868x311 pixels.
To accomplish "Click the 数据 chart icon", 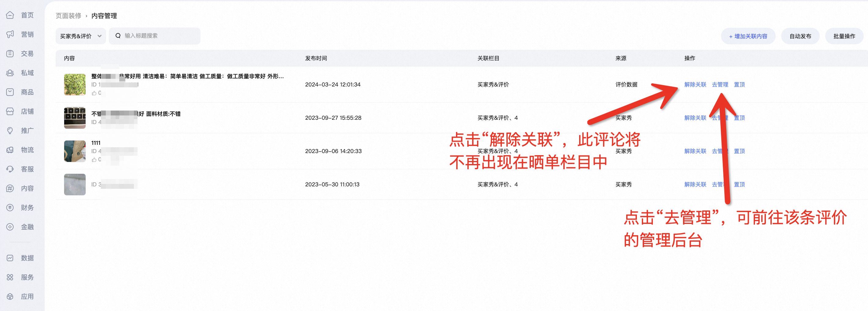I will pyautogui.click(x=10, y=258).
